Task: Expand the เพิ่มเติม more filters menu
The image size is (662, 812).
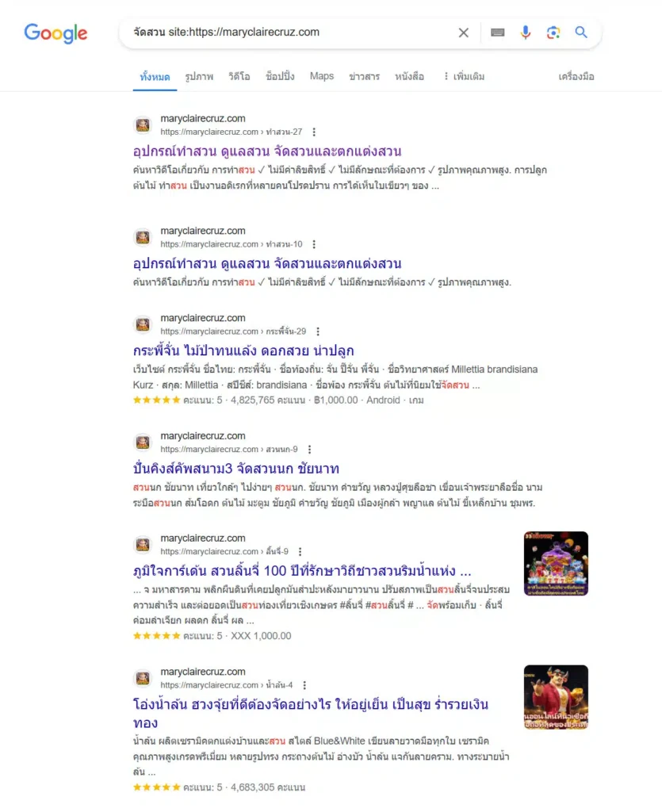Action: (x=464, y=77)
